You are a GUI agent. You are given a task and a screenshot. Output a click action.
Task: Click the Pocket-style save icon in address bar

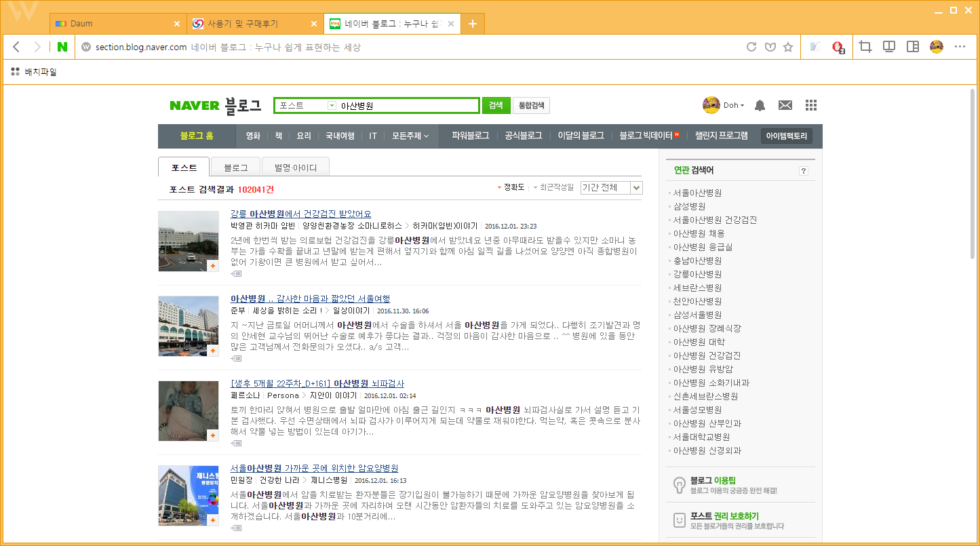point(770,47)
